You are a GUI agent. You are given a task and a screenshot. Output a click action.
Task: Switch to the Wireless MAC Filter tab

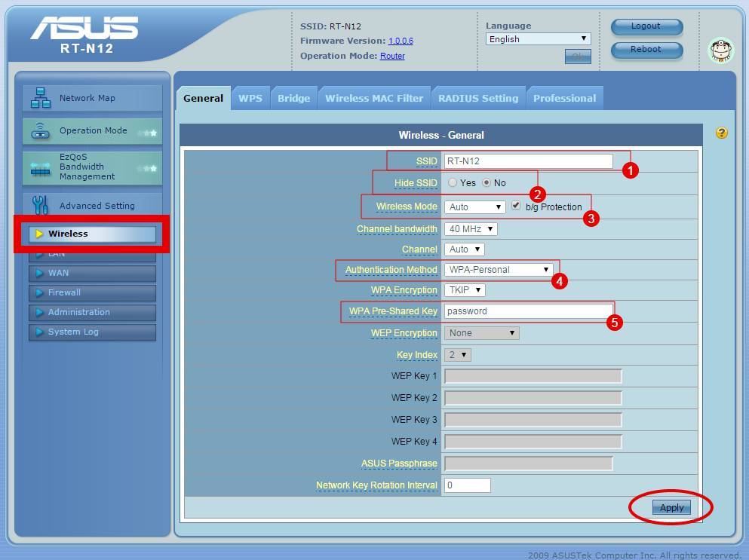coord(374,98)
